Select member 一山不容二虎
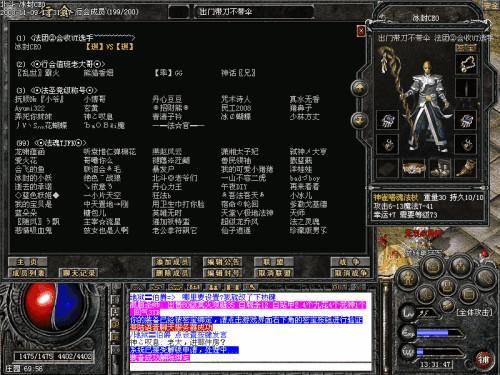Image resolution: width=500 pixels, height=375 pixels. pos(243,178)
